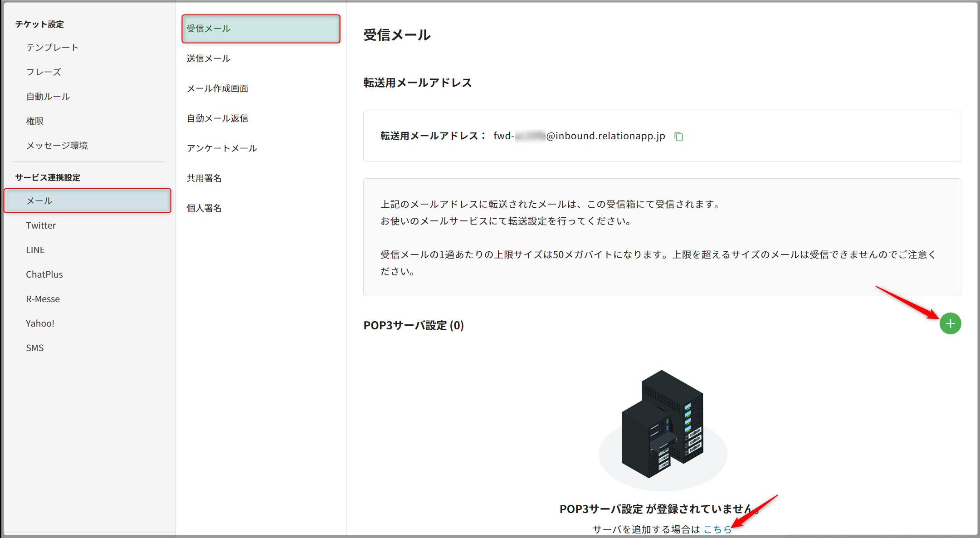Open 共用署名 settings

point(204,178)
